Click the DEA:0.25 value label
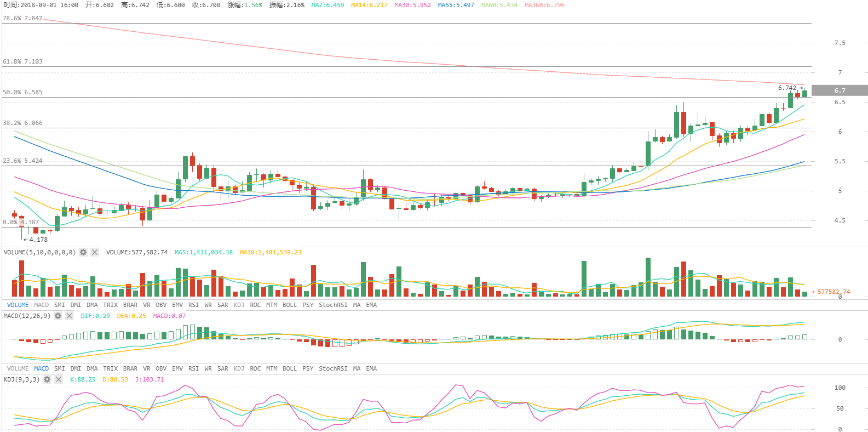The height and width of the screenshot is (432, 868). 131,316
